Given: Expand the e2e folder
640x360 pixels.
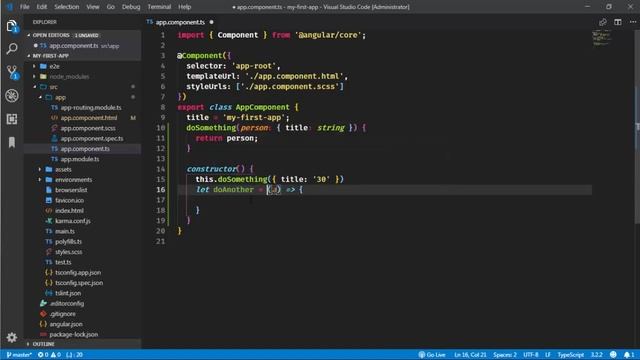Looking at the screenshot, I should [54, 66].
